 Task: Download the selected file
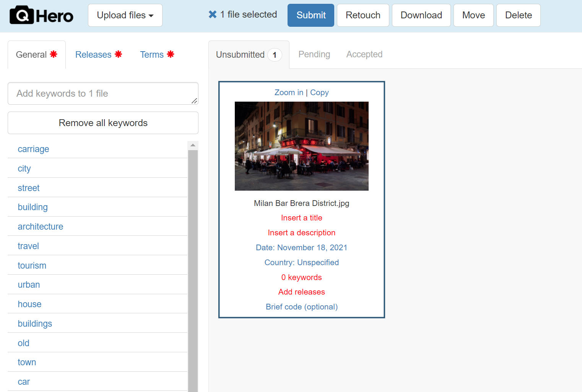coord(421,15)
